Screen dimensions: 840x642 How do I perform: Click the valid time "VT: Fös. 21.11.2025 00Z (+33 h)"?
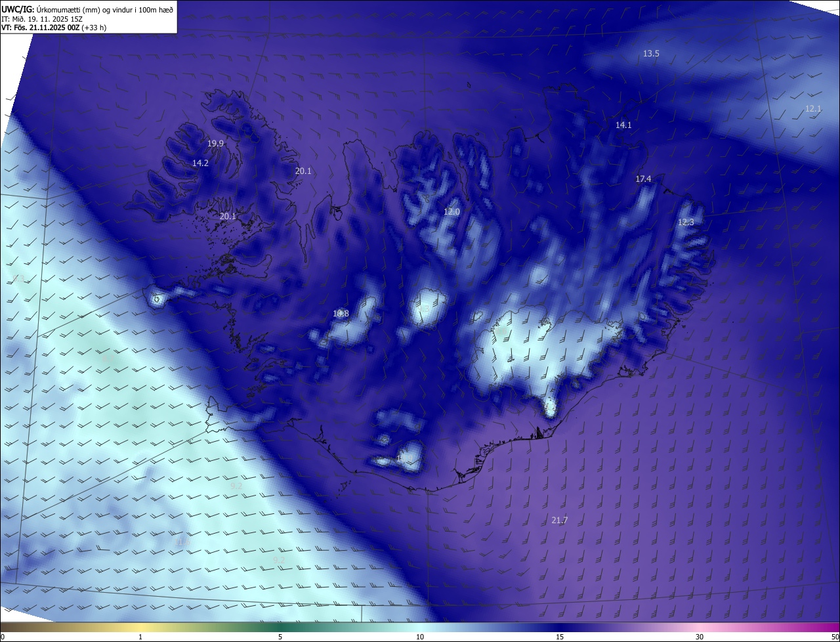pos(54,28)
